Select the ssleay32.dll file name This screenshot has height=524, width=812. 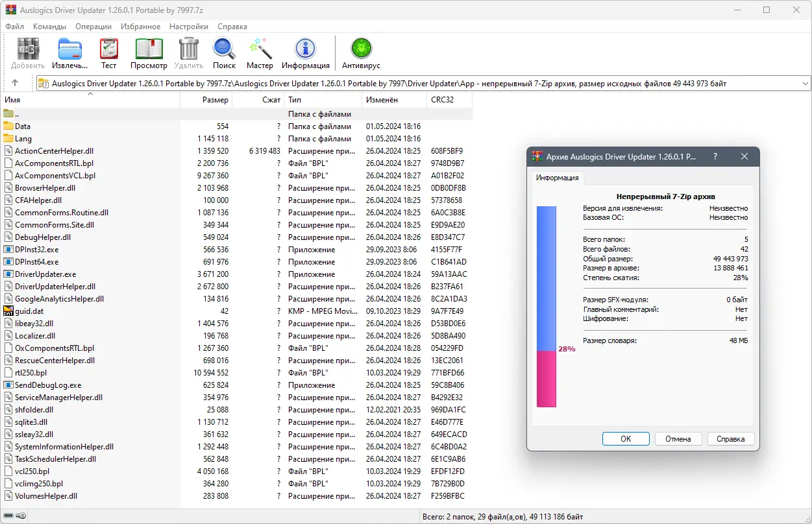(x=34, y=435)
